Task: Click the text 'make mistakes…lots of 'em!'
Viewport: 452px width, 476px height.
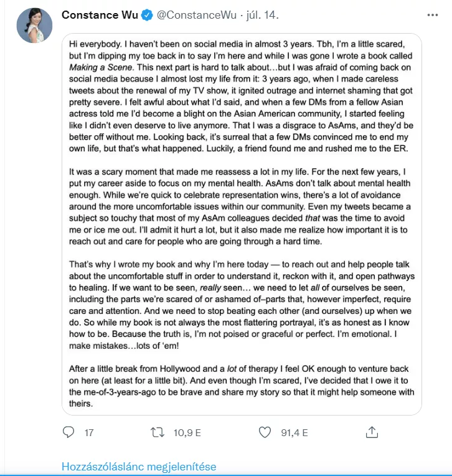Action: click(124, 345)
